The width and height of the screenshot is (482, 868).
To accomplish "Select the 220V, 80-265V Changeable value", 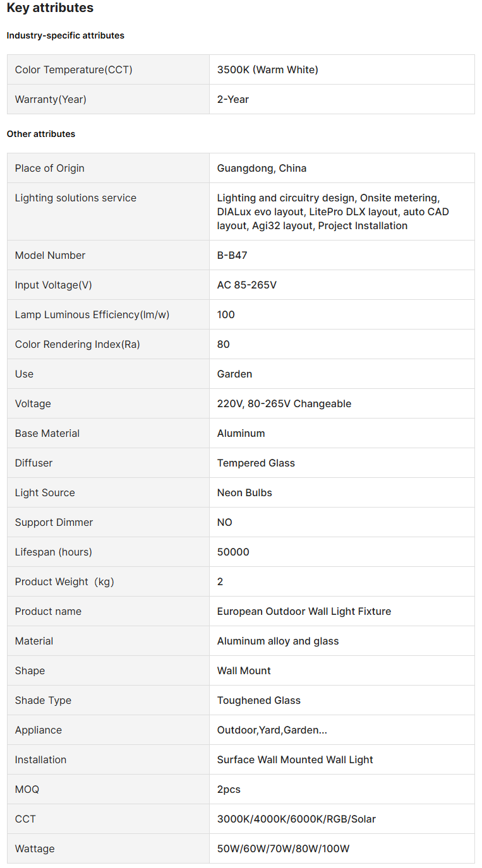I will tap(284, 403).
